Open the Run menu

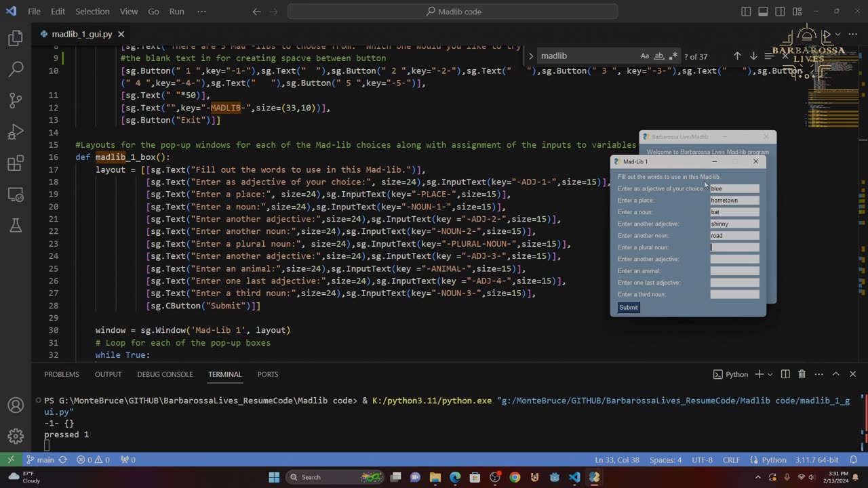coord(176,12)
